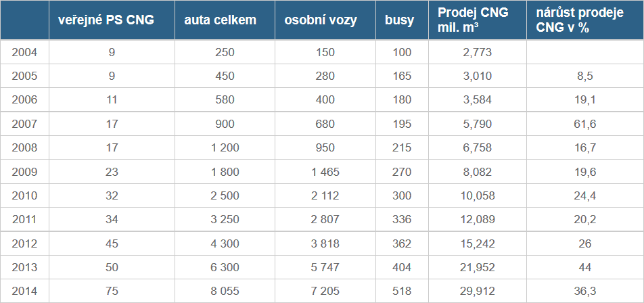Select the 404 buses cell
Image resolution: width=644 pixels, height=303 pixels.
coord(402,267)
